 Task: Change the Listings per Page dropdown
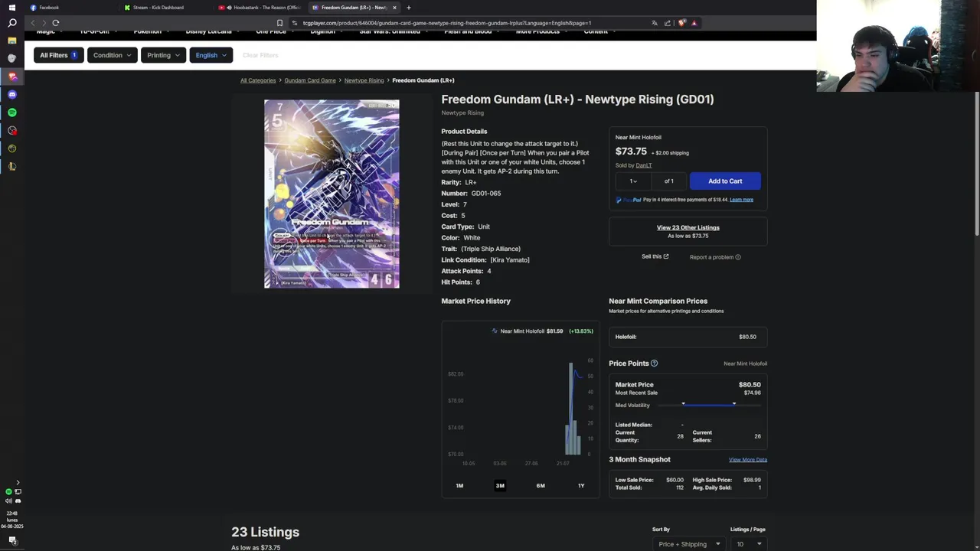[748, 544]
